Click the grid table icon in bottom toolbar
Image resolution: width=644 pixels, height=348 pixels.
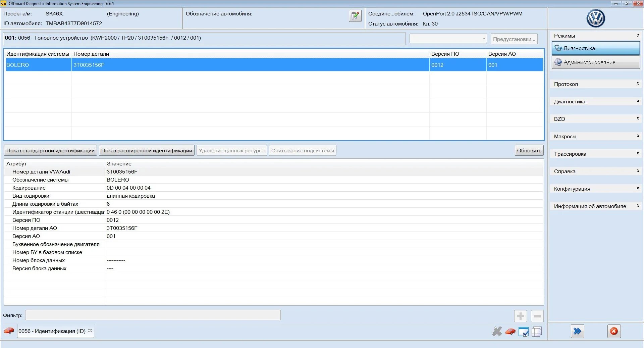click(x=537, y=332)
